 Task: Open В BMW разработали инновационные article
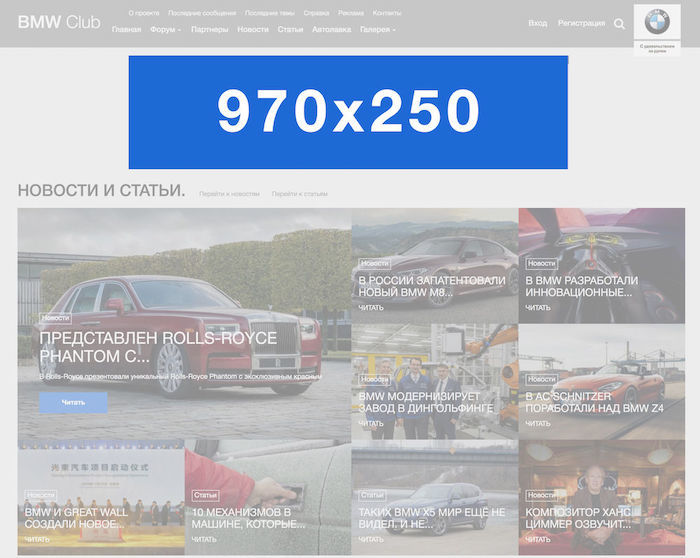tap(582, 287)
